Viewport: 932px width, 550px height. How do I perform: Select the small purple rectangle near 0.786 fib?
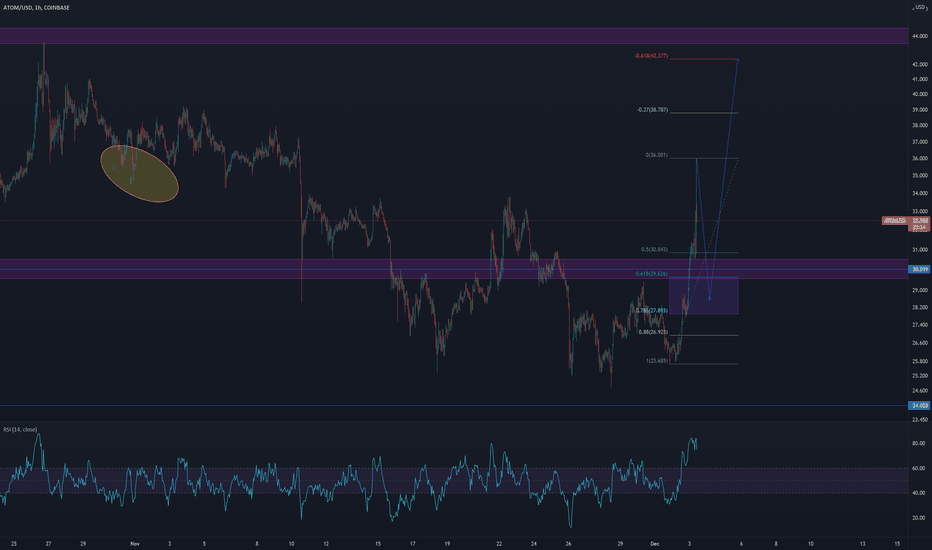pos(704,296)
